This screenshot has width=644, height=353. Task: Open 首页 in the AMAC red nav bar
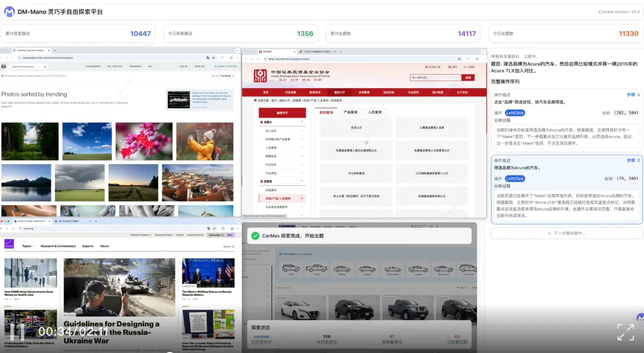click(266, 92)
